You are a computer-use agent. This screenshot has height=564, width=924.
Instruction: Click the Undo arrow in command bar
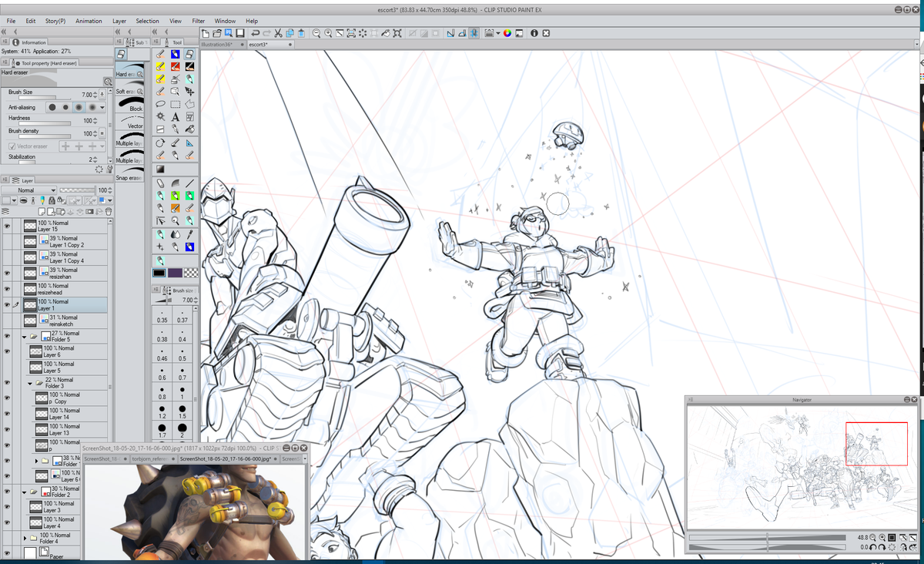click(x=256, y=33)
